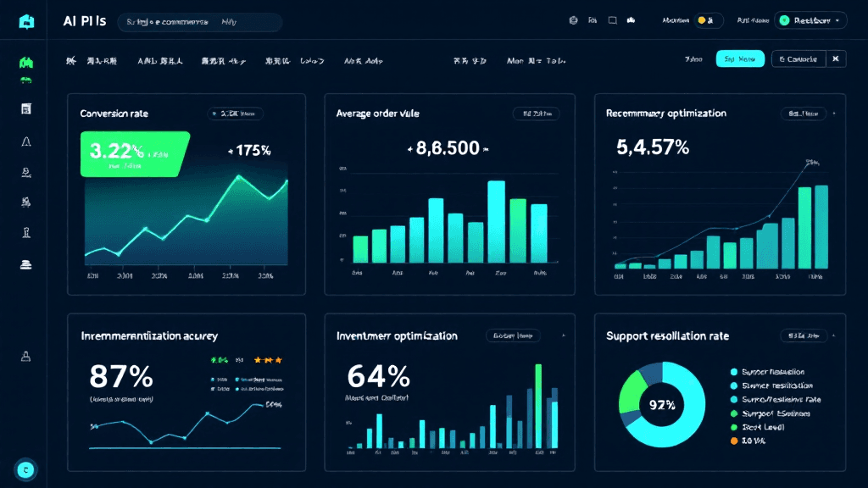Image resolution: width=868 pixels, height=488 pixels.
Task: Click the highlighted cyan button in the tab row
Action: click(740, 58)
